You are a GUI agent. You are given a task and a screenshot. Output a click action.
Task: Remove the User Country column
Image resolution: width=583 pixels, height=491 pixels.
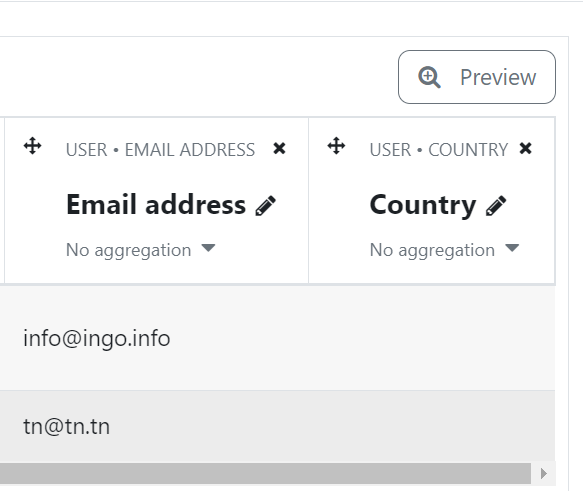[525, 148]
